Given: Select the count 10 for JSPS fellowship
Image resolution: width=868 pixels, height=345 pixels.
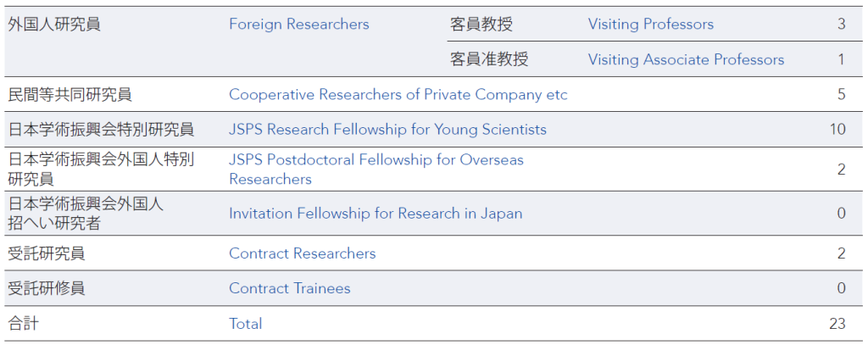Looking at the screenshot, I should pyautogui.click(x=837, y=130).
